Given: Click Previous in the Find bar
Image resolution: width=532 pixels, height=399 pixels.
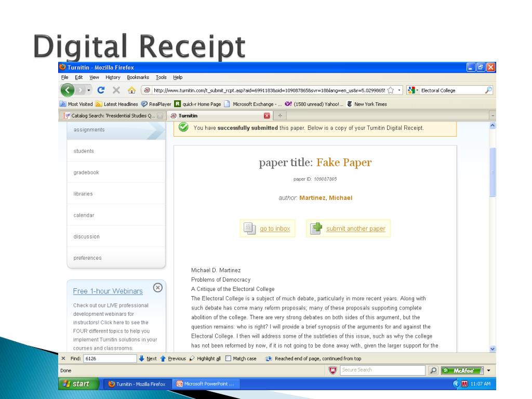Looking at the screenshot, I should tap(173, 358).
